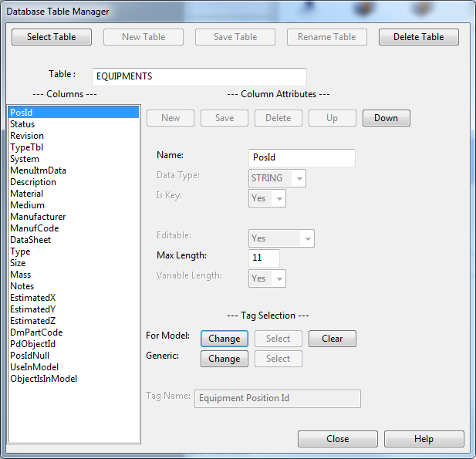The image size is (476, 459).
Task: Clear the For Model tag selection
Action: (x=332, y=339)
